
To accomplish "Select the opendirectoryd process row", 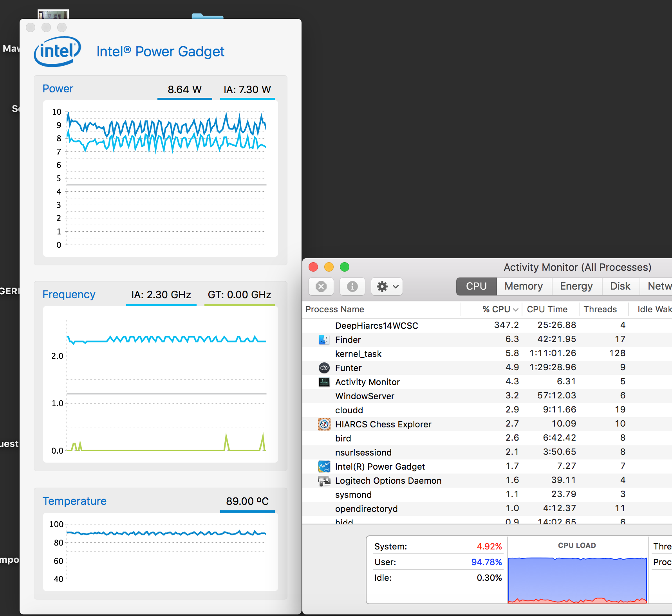I will (487, 508).
